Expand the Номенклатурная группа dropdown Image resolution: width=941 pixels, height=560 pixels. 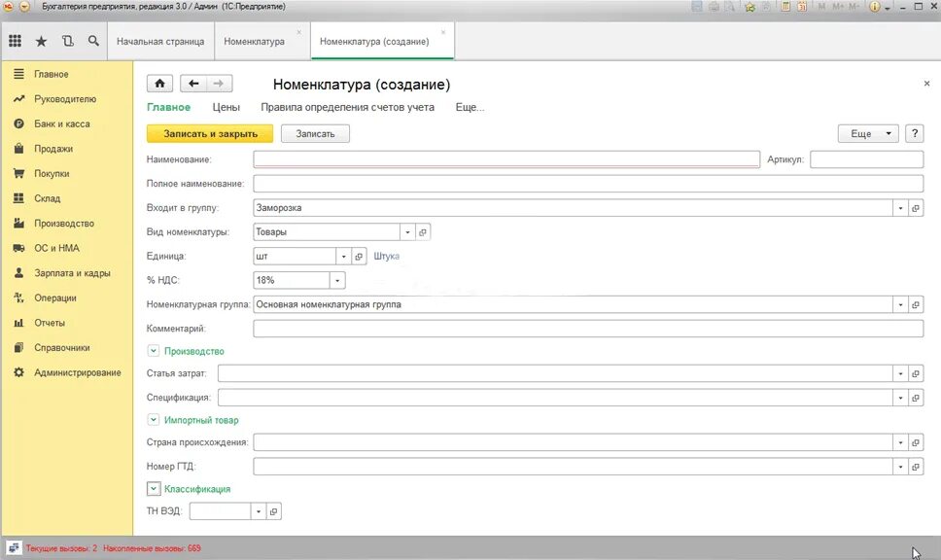[900, 304]
